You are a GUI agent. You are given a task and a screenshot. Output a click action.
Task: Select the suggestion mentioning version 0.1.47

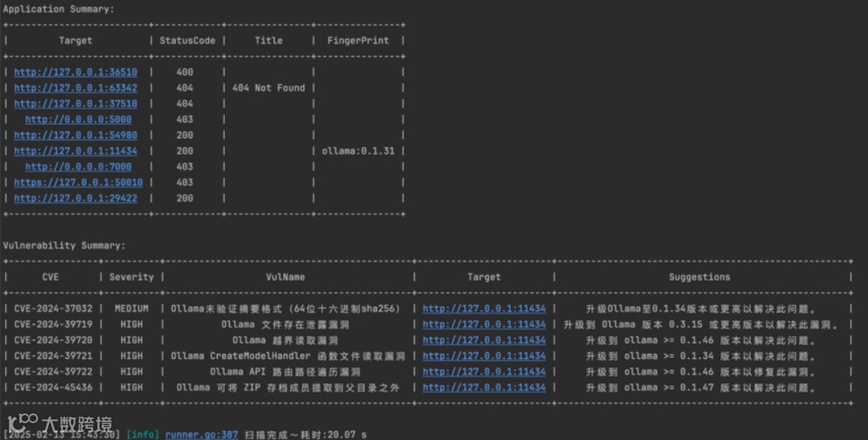coord(701,388)
